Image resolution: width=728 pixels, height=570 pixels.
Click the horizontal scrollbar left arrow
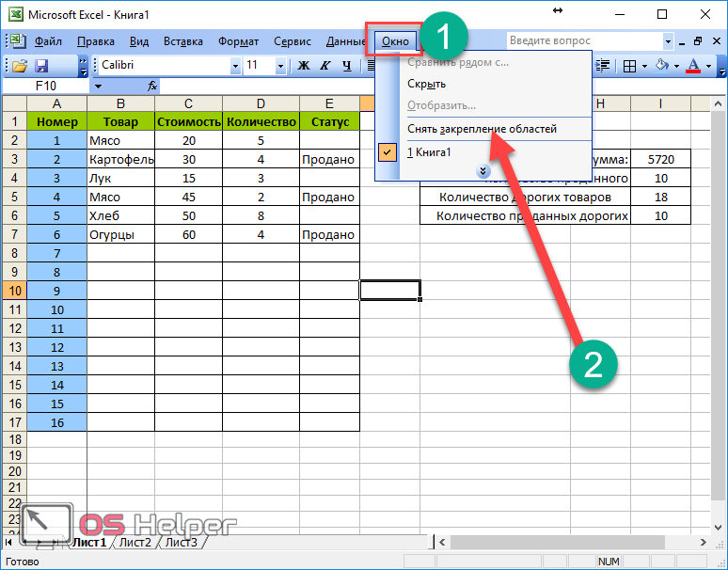tap(442, 542)
